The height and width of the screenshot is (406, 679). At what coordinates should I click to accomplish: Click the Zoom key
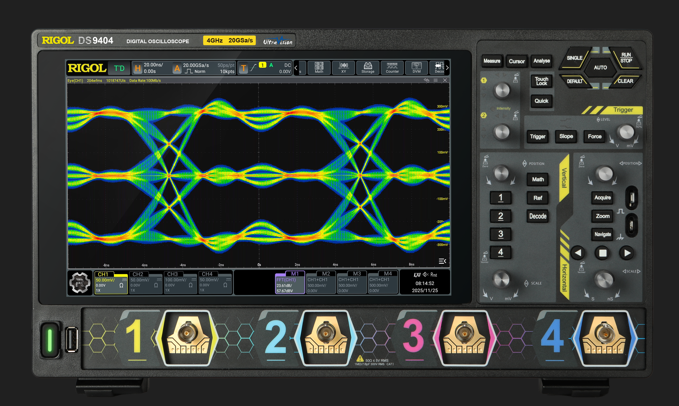tap(602, 216)
